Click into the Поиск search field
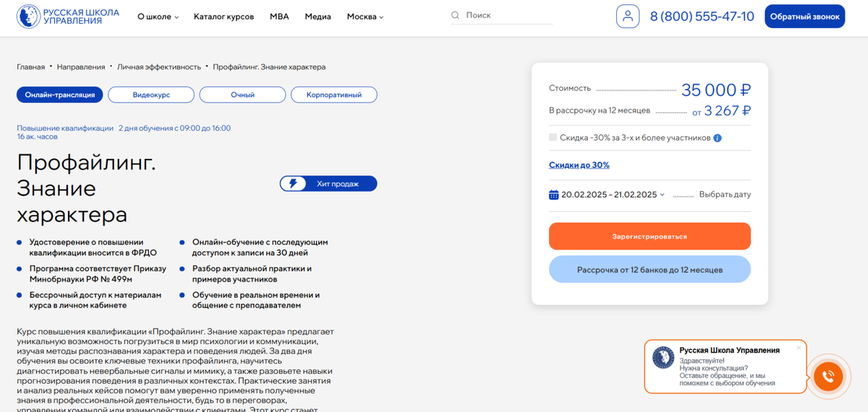Image resolution: width=868 pixels, height=412 pixels. click(506, 15)
